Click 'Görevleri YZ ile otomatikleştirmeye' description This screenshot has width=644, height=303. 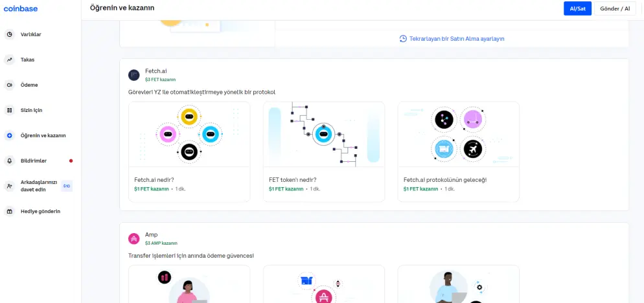point(201,92)
